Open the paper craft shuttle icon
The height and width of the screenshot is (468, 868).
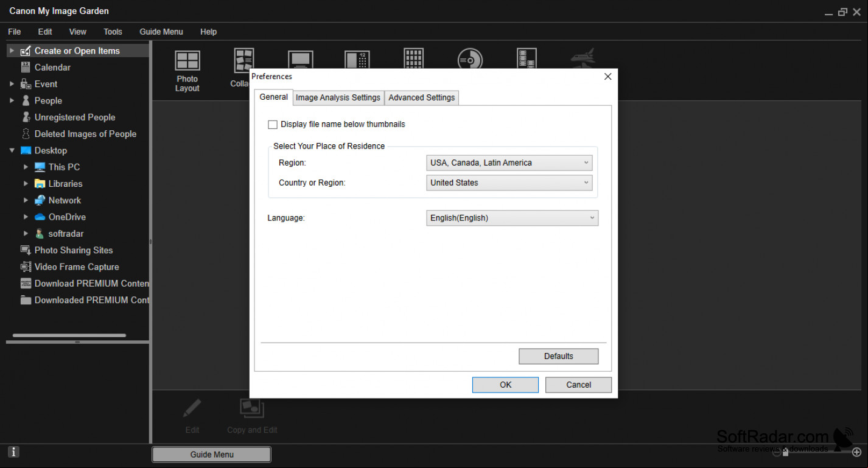(583, 58)
